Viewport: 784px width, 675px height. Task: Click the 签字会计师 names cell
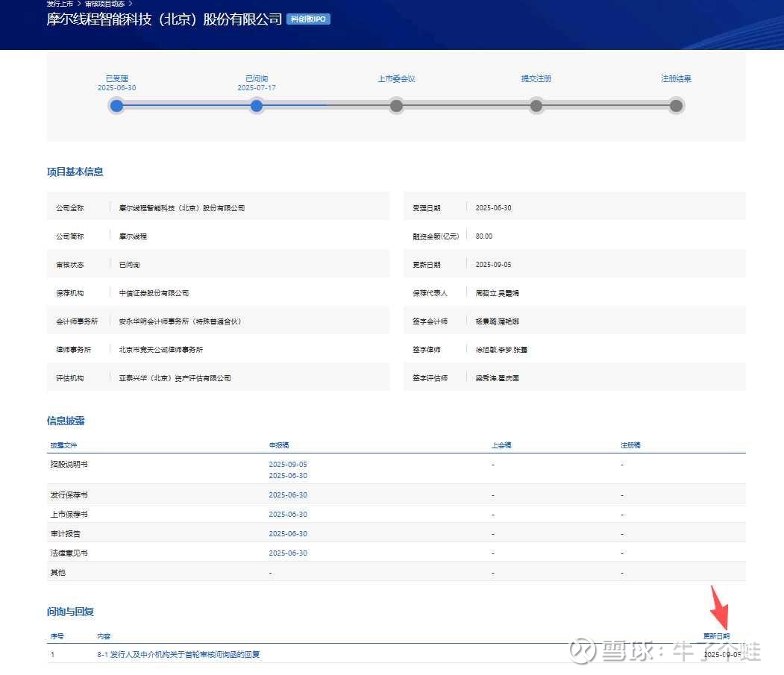pos(497,321)
